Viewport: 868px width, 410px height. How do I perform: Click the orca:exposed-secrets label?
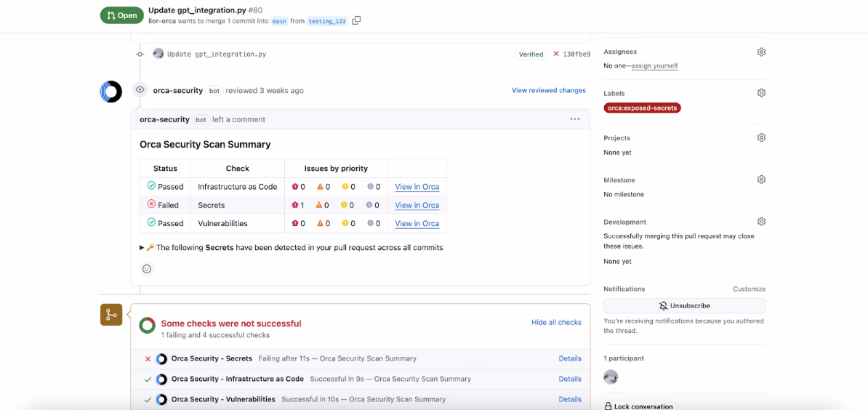coord(642,108)
